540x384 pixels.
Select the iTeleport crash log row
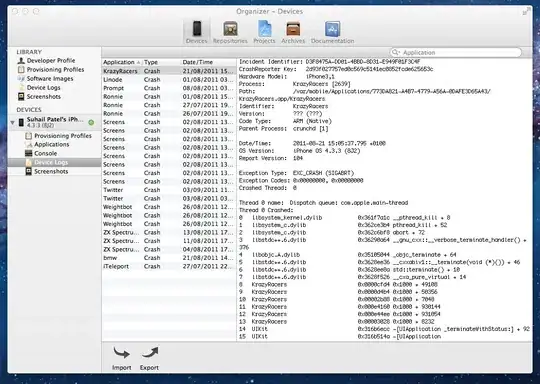click(169, 266)
